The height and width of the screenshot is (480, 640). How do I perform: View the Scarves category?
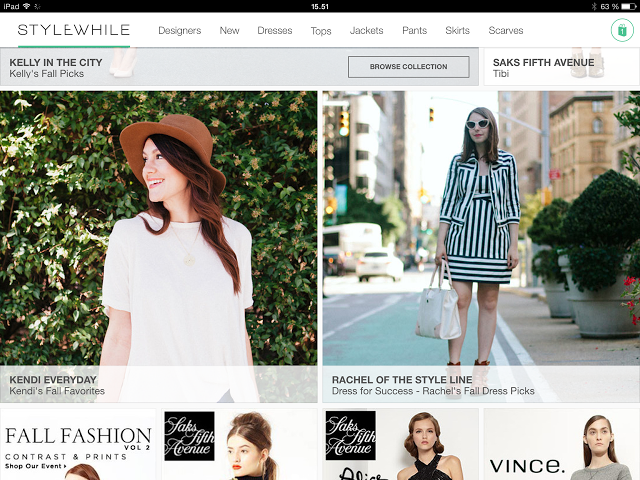pyautogui.click(x=506, y=31)
